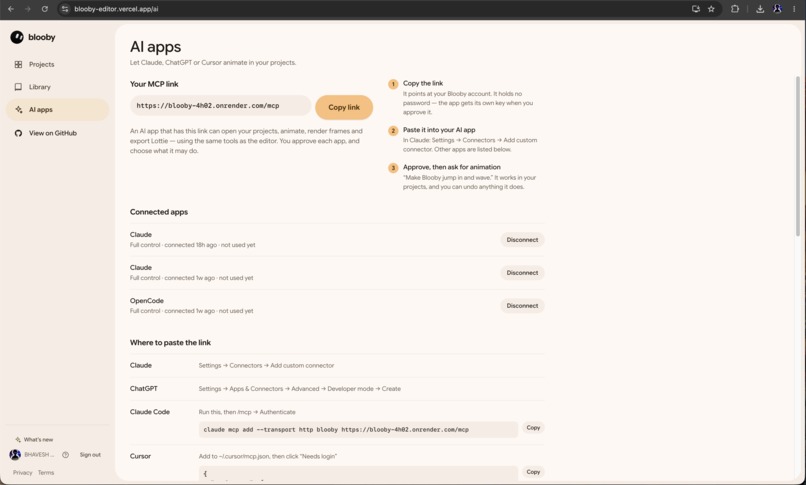Click the page vertical scrollbar
Viewport: 806px width, 485px height.
[x=798, y=156]
